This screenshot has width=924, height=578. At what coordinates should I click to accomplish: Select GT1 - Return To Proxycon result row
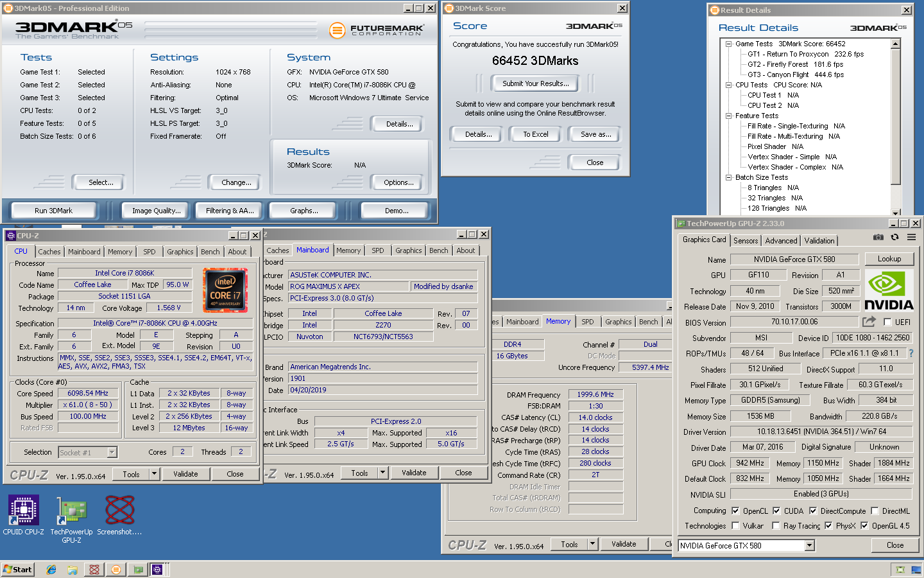(x=805, y=54)
